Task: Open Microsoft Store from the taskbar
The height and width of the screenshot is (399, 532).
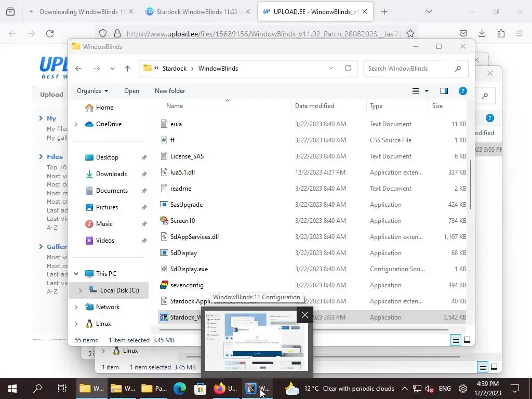Action: point(200,389)
